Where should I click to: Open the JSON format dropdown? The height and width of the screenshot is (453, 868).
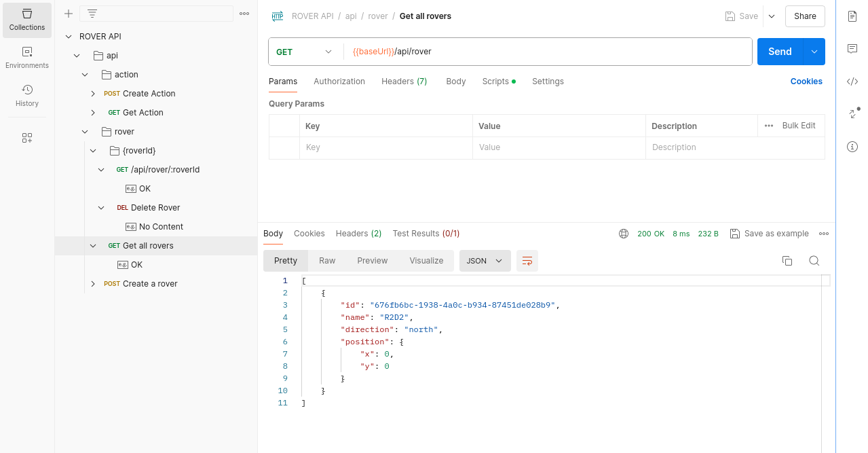click(485, 261)
